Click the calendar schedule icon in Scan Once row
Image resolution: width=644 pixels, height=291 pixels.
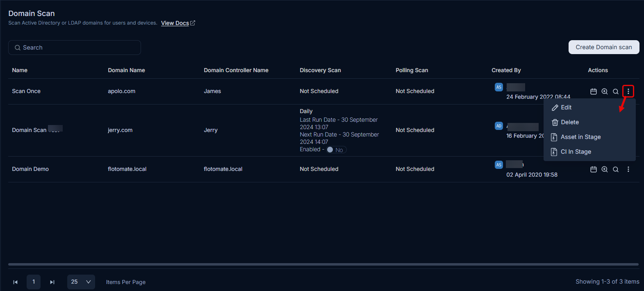tap(593, 91)
